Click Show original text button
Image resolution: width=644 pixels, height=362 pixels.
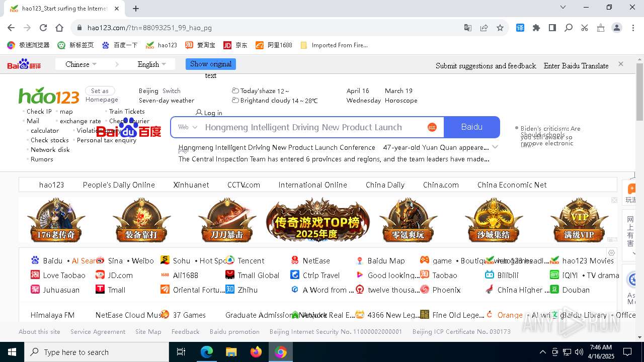tap(211, 64)
